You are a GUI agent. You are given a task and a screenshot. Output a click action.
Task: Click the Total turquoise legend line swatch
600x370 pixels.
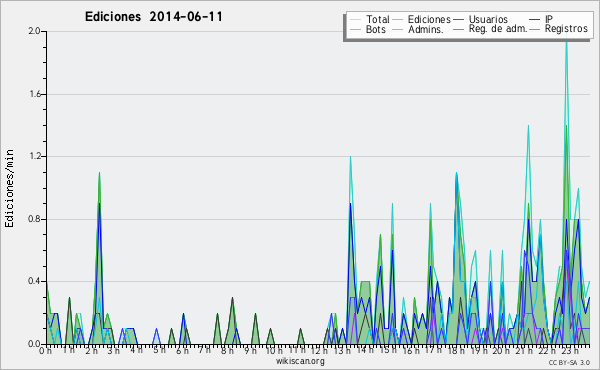[x=355, y=20]
